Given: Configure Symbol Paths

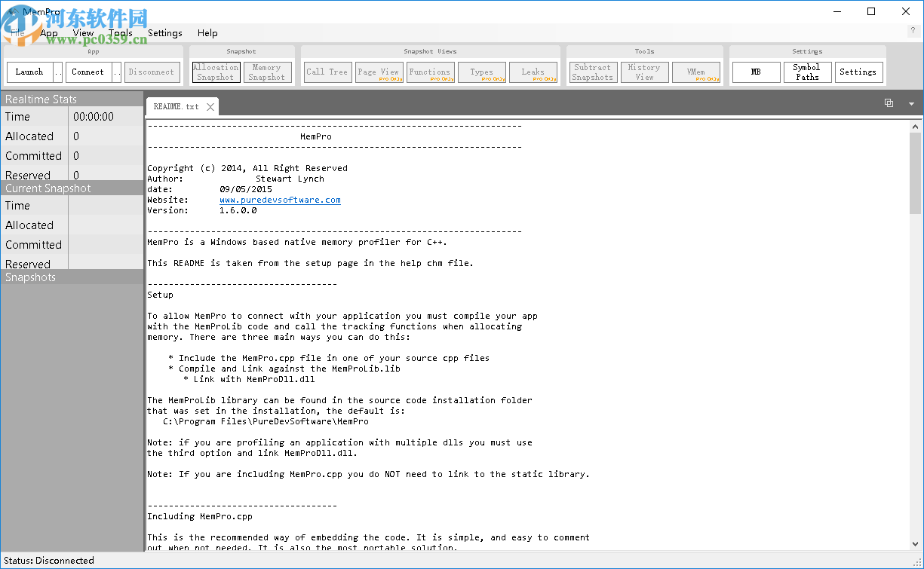Looking at the screenshot, I should 807,72.
